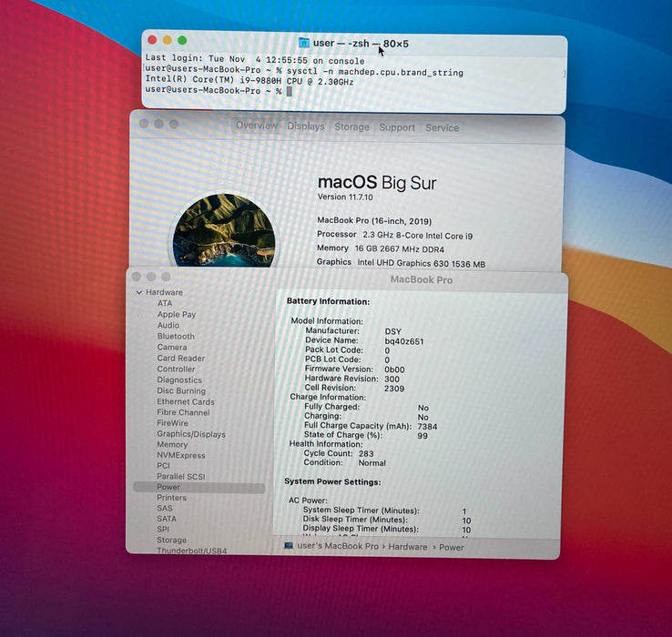Select SATA in the Hardware list
672x637 pixels.
pyautogui.click(x=167, y=519)
